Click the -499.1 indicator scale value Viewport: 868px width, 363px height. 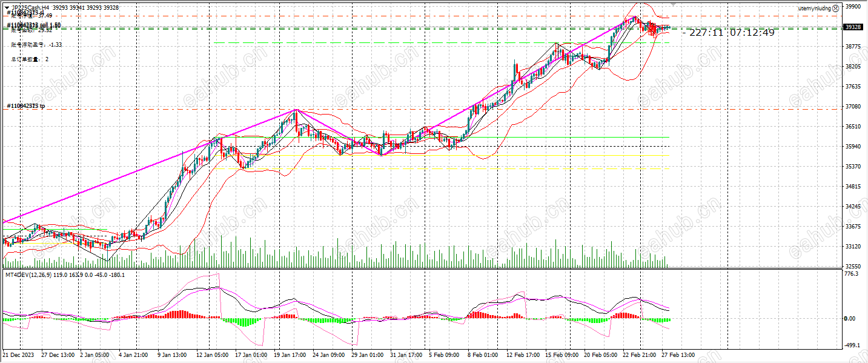coord(852,345)
